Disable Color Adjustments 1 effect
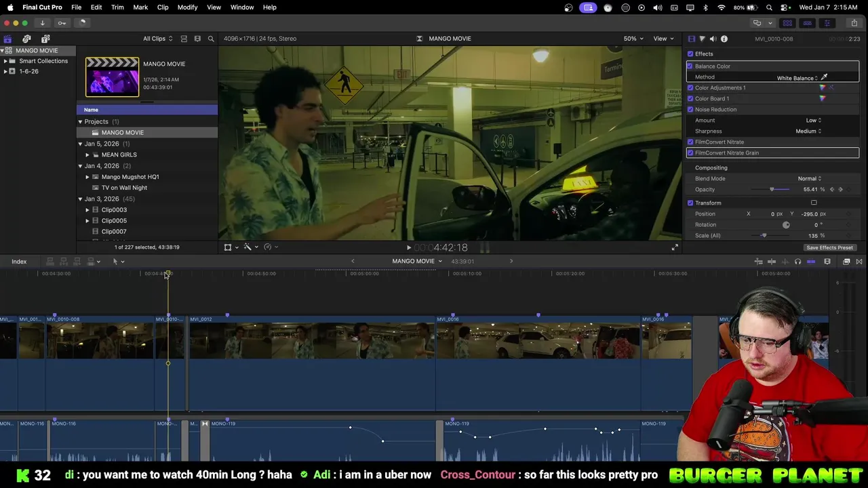868x488 pixels. 690,87
